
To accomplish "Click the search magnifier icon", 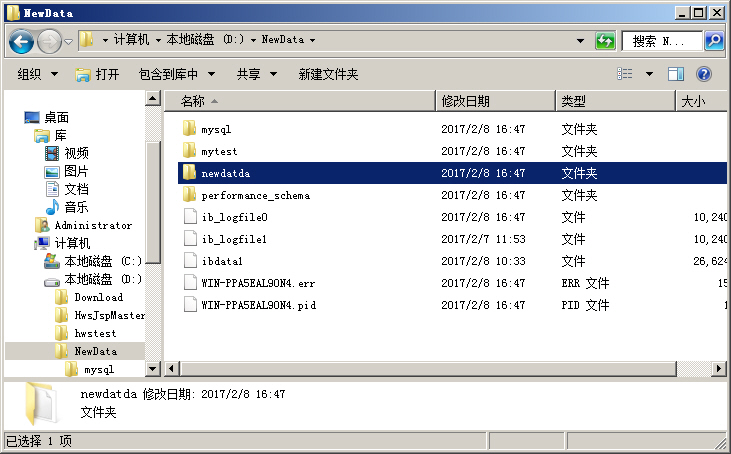I will [x=714, y=41].
